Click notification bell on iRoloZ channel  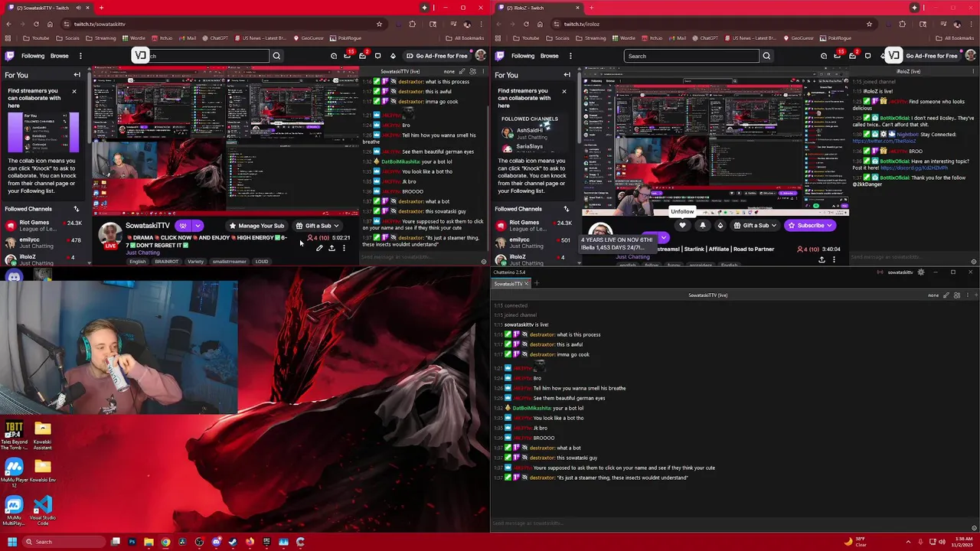click(x=703, y=226)
